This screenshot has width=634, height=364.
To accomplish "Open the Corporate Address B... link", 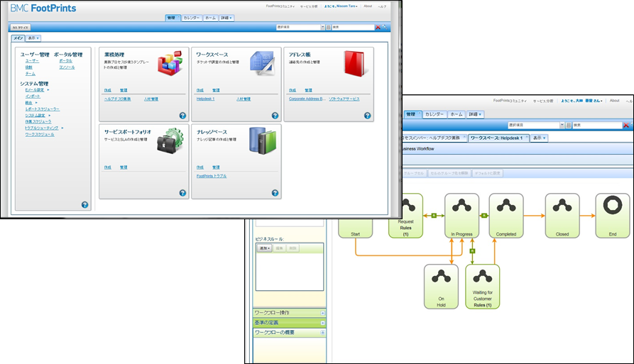I will click(307, 99).
